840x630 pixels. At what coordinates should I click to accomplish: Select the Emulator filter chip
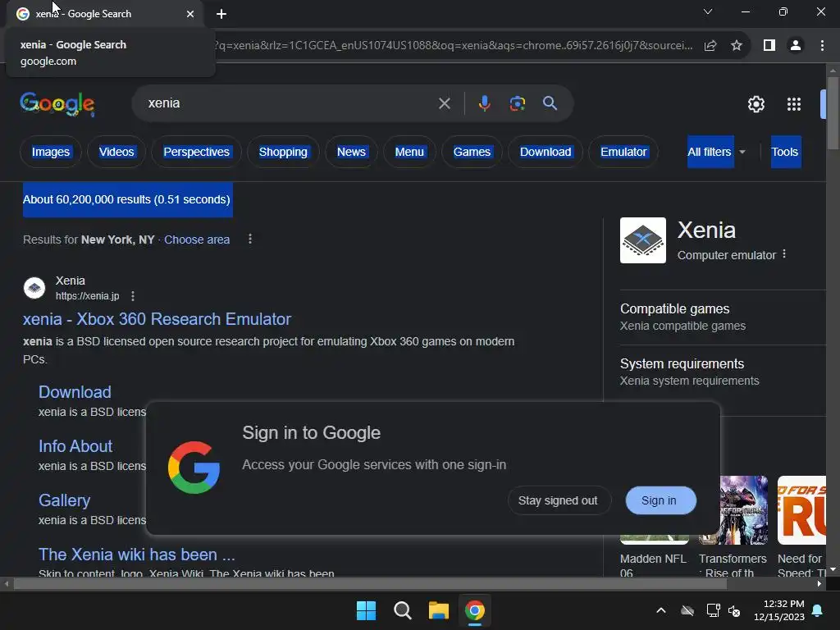click(x=623, y=152)
